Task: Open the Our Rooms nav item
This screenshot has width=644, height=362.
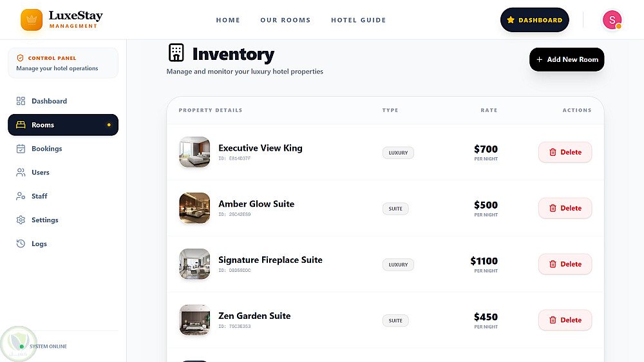Action: [285, 20]
